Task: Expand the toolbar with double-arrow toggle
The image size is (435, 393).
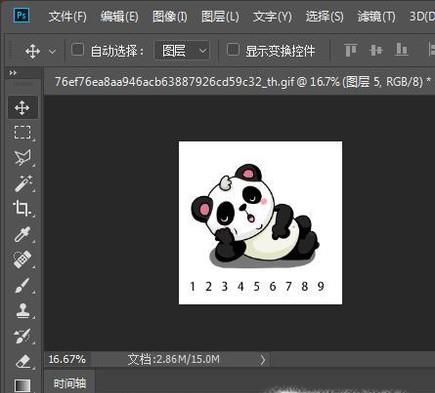Action: 13,73
